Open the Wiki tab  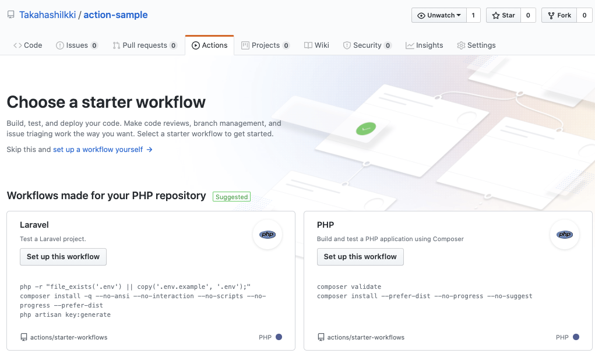tap(316, 45)
